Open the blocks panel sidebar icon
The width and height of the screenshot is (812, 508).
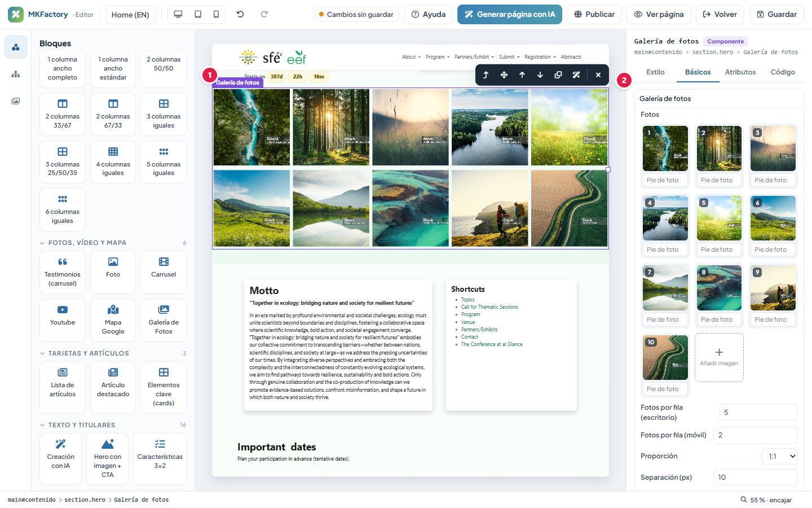(x=16, y=47)
